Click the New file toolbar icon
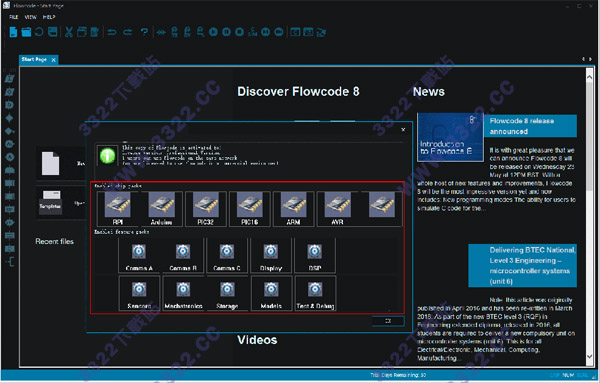Image resolution: width=600 pixels, height=383 pixels. click(x=13, y=32)
